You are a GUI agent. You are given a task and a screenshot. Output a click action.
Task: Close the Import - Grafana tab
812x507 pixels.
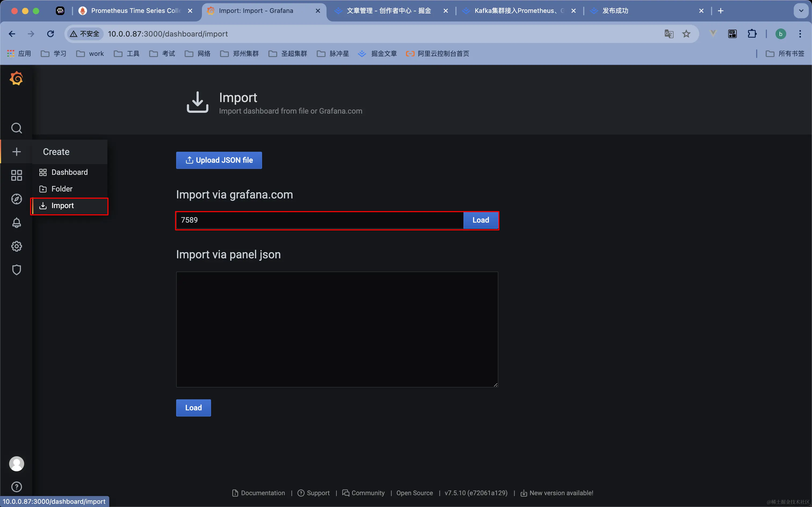click(x=318, y=11)
